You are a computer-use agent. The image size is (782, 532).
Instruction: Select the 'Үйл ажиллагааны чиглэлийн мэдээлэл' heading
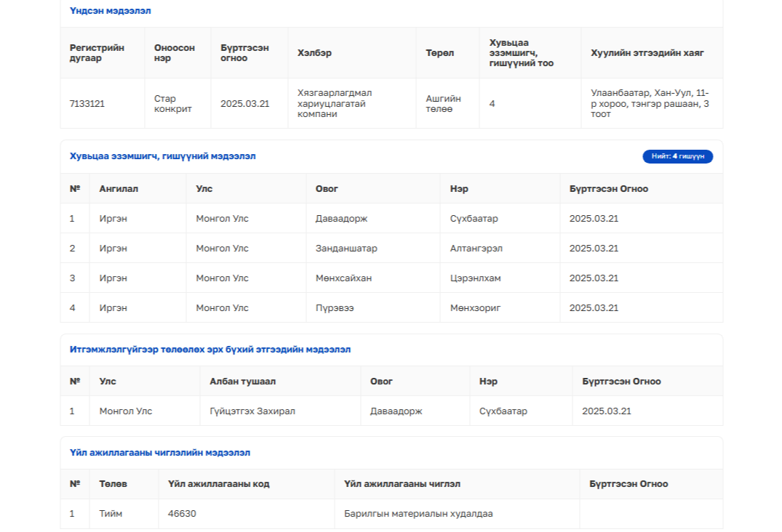tap(160, 453)
